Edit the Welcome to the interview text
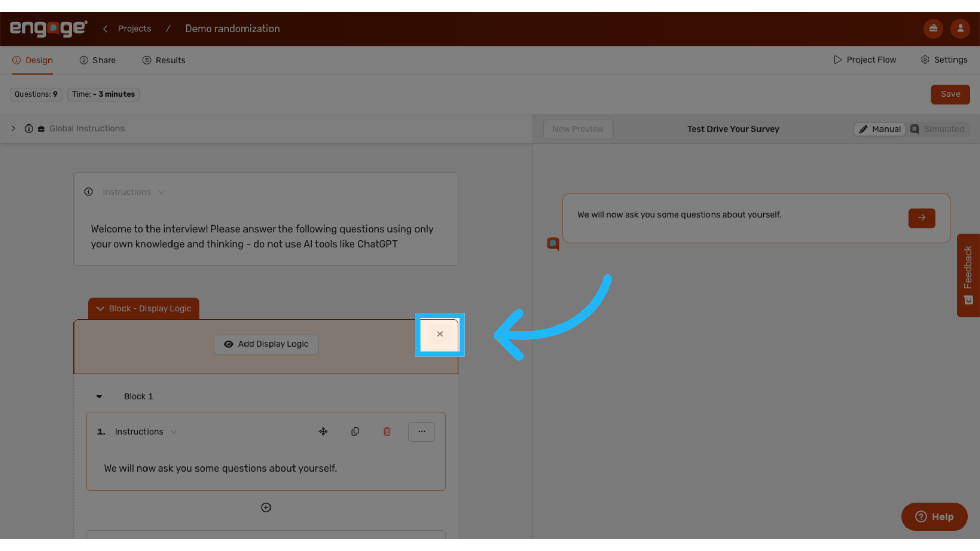This screenshot has height=551, width=980. (x=262, y=237)
